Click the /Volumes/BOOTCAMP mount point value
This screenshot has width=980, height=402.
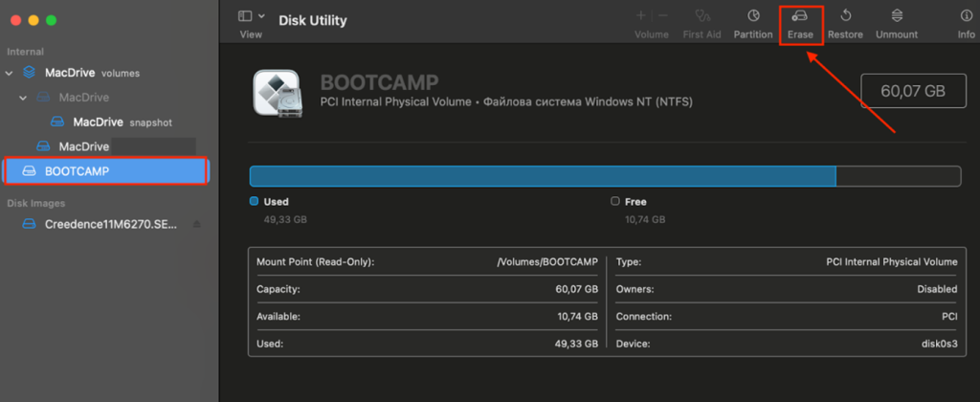coord(547,262)
